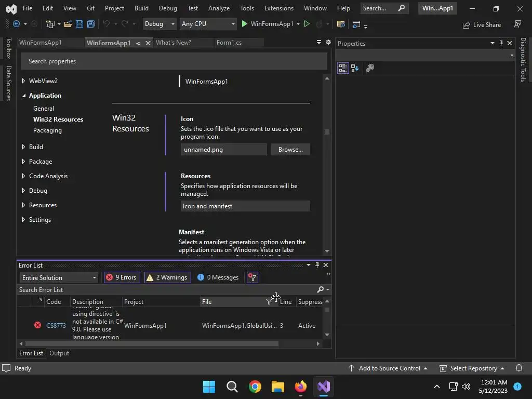This screenshot has width=532, height=399.
Task: Toggle the 0 Messages filter
Action: pyautogui.click(x=218, y=277)
